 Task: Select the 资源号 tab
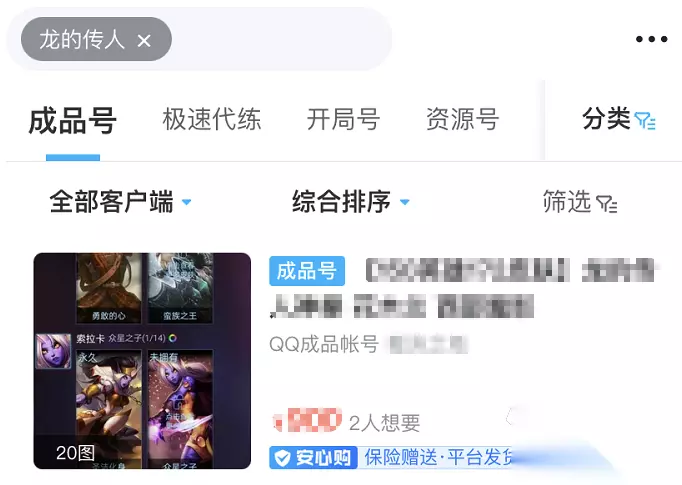[462, 119]
